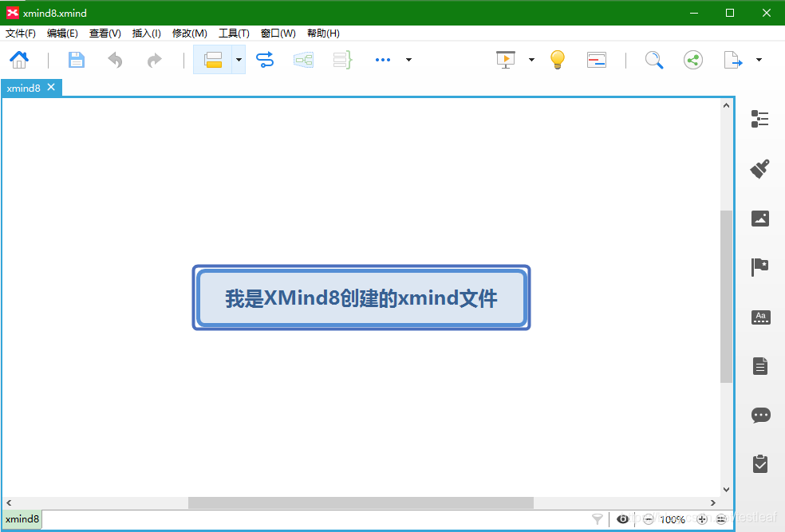Redo the last action
Viewport: 785px width, 532px height.
pyautogui.click(x=154, y=60)
